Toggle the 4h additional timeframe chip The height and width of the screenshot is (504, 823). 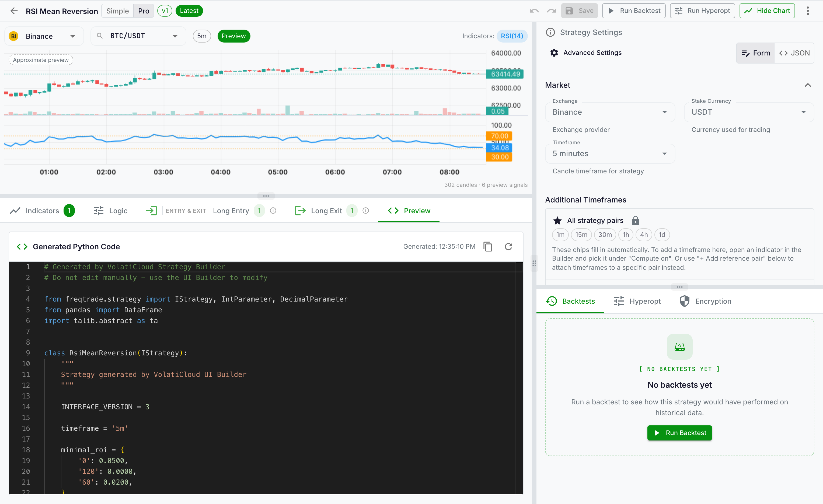644,235
